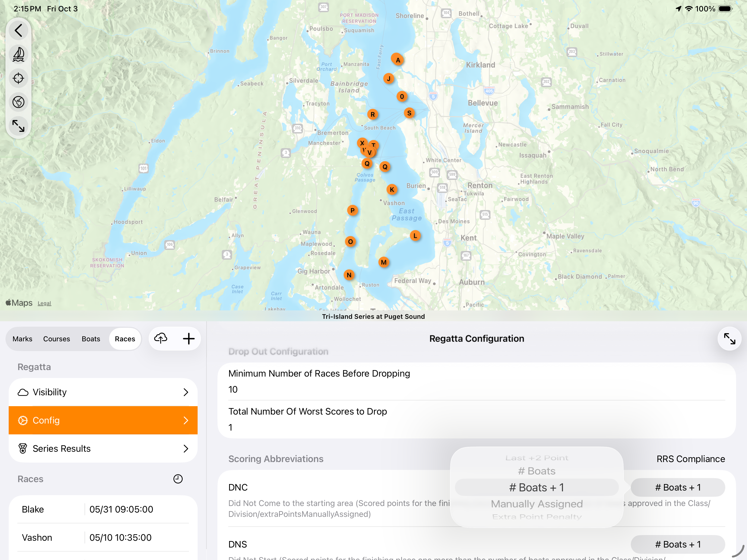The width and height of the screenshot is (747, 560).
Task: Tap the cloud upload icon
Action: [x=161, y=339]
